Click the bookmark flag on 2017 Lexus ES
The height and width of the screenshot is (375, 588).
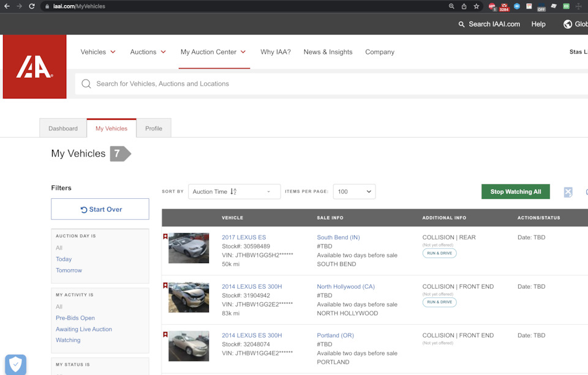(165, 236)
